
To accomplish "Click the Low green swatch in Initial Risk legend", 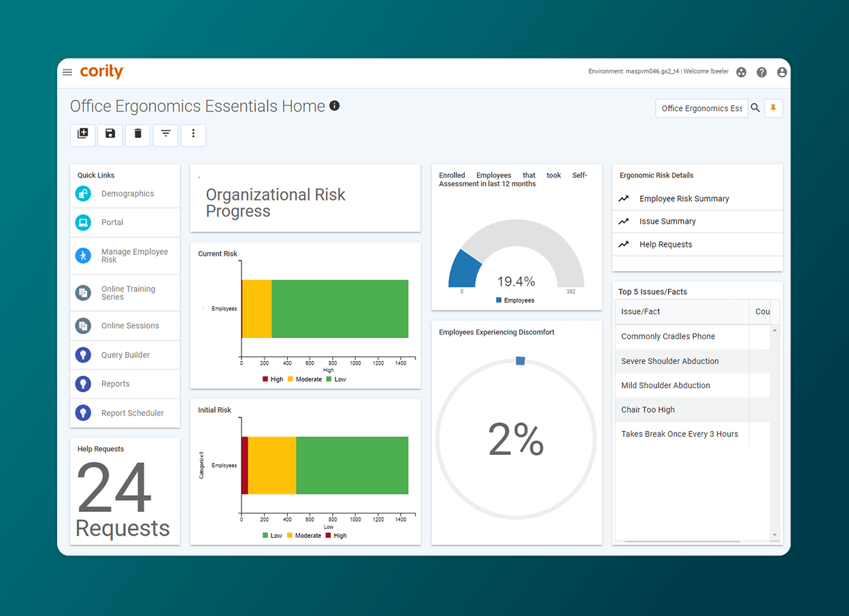I will (266, 535).
